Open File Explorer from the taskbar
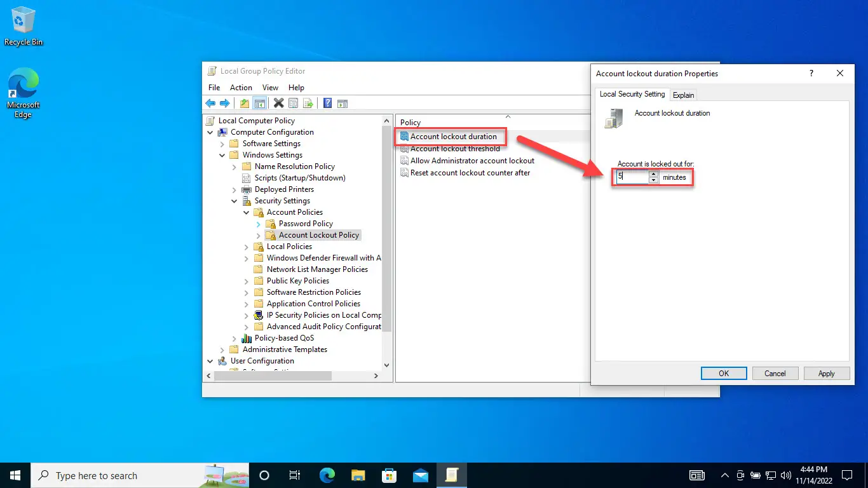 (358, 475)
